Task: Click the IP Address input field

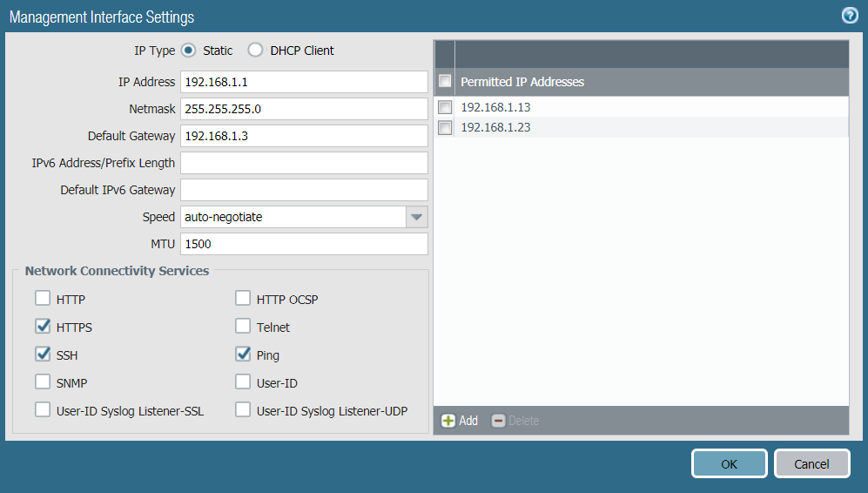Action: coord(304,82)
